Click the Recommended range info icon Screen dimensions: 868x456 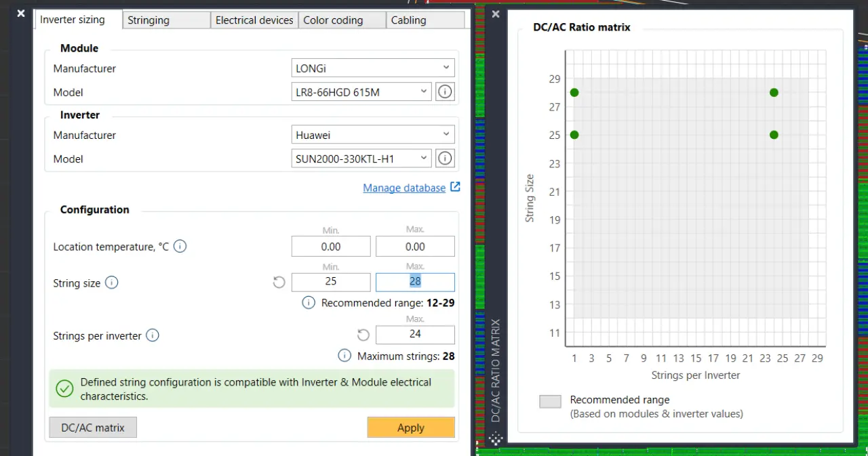(x=309, y=303)
